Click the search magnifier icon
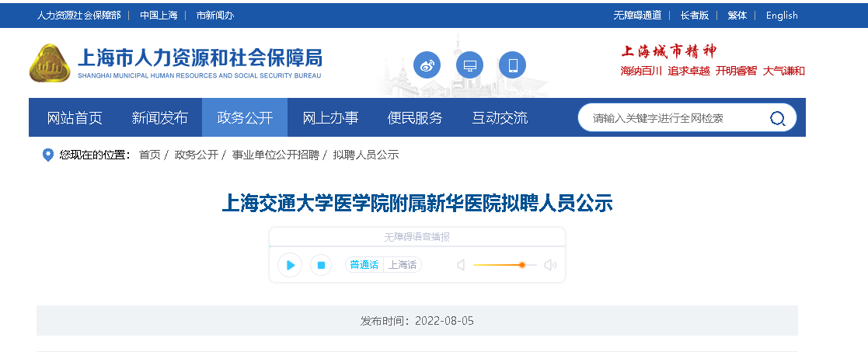Viewport: 868px width, 352px height. tap(777, 118)
